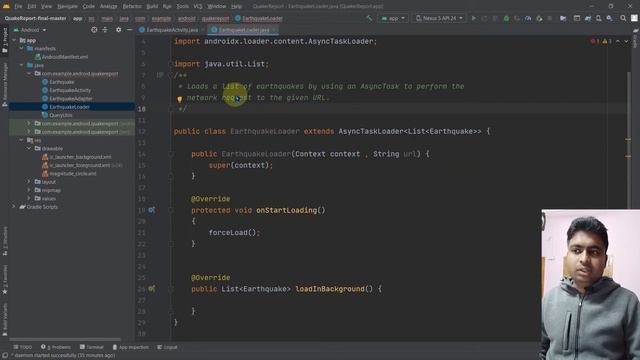Image resolution: width=640 pixels, height=360 pixels.
Task: Open the Android Studio logo menu
Action: [6, 6]
